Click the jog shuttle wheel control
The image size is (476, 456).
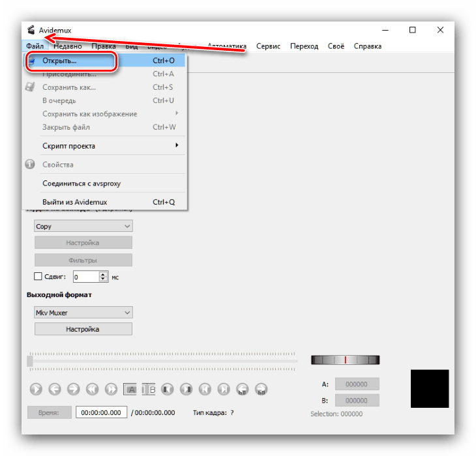click(x=345, y=360)
